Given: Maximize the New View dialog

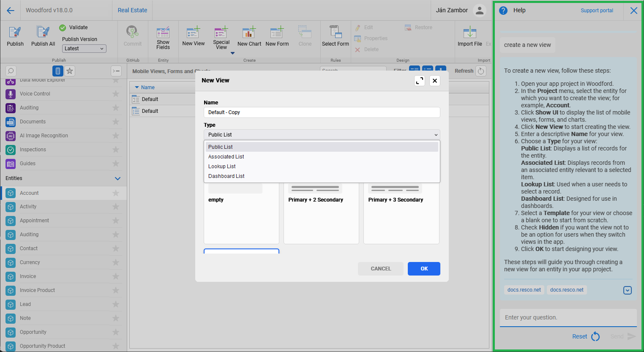Looking at the screenshot, I should coord(419,81).
